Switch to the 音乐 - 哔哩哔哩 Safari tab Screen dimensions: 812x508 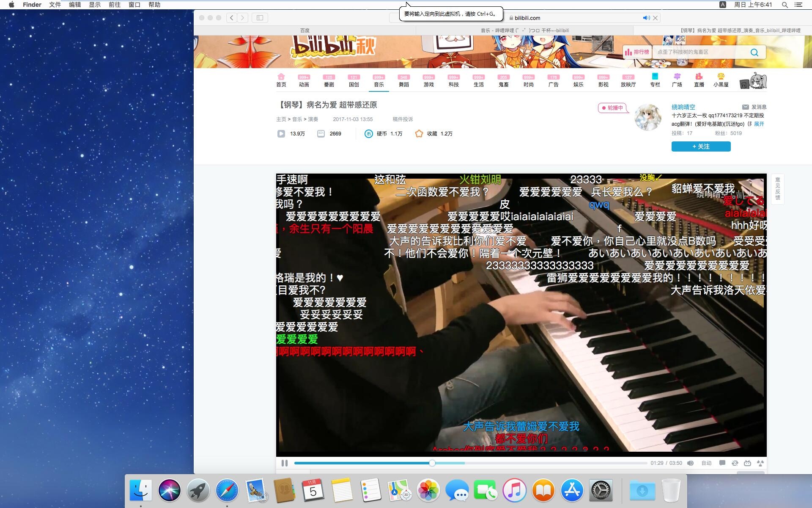coord(524,30)
